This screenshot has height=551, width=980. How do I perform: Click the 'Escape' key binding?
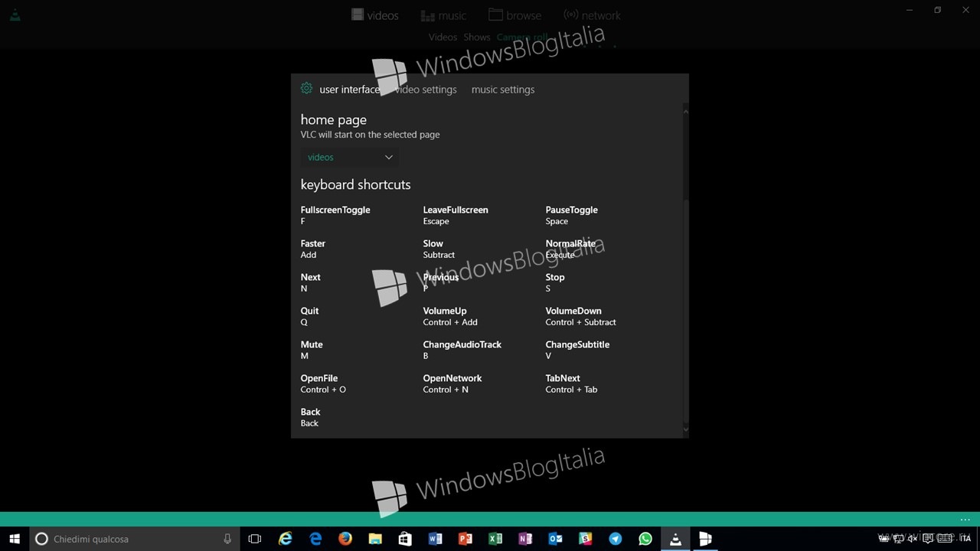coord(436,221)
